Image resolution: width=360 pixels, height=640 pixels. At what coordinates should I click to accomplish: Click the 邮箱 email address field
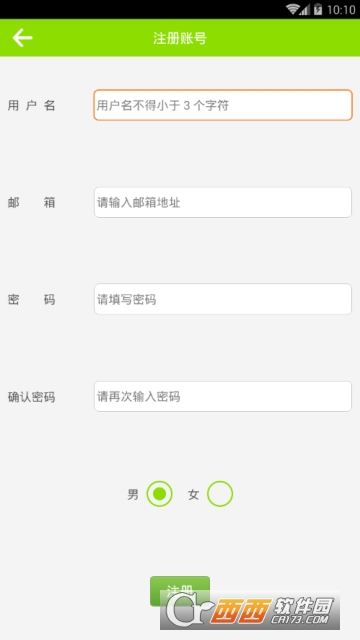pos(223,202)
